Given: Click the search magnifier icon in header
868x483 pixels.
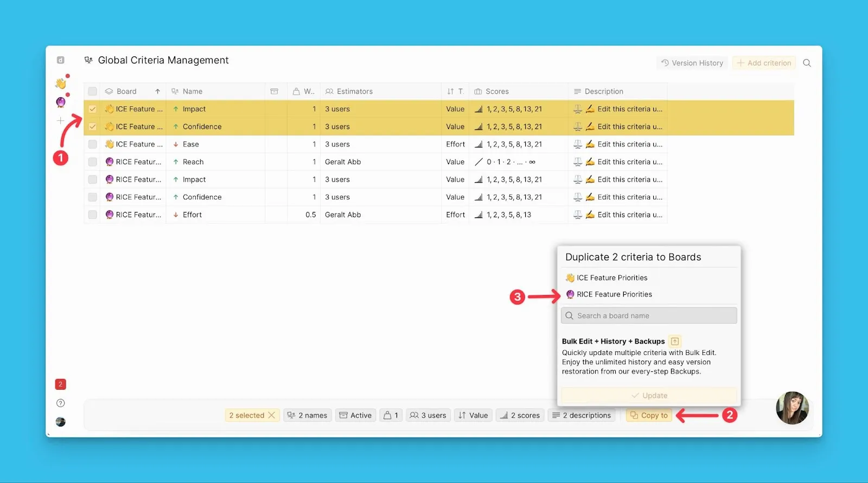Looking at the screenshot, I should 807,63.
